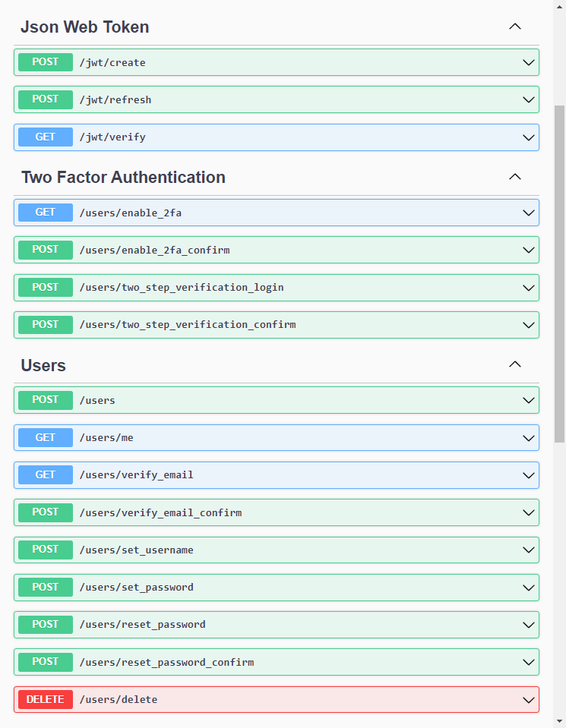Expand the /users/delete chevron arrow
Image resolution: width=566 pixels, height=728 pixels.
529,699
